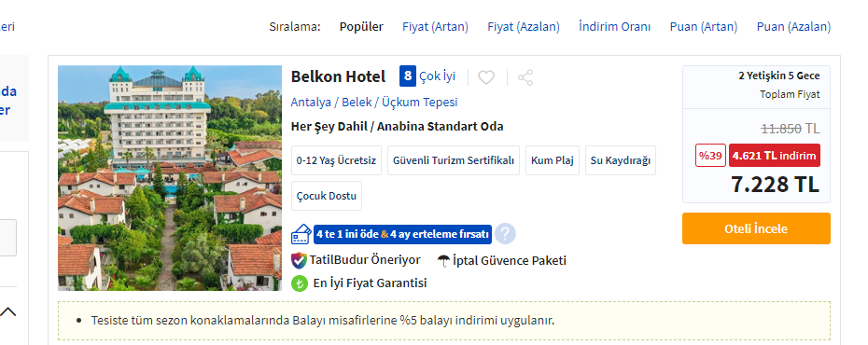Sort results by Fiyat (Artan)
The width and height of the screenshot is (868, 345).
pyautogui.click(x=435, y=26)
